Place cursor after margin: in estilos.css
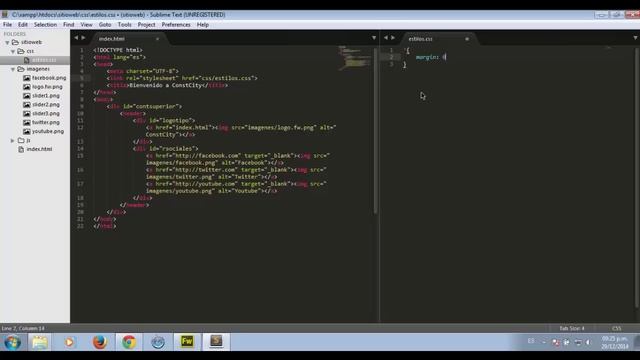640x360 pixels. pos(446,57)
